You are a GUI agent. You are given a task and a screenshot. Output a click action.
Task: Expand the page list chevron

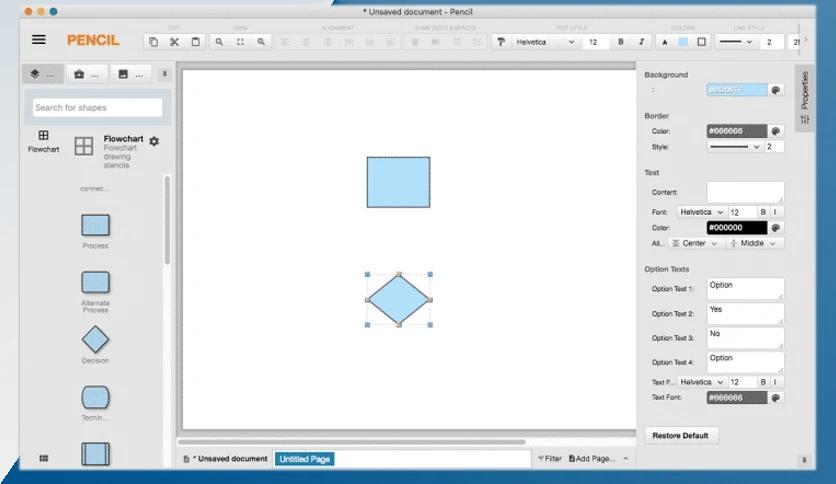[x=625, y=458]
